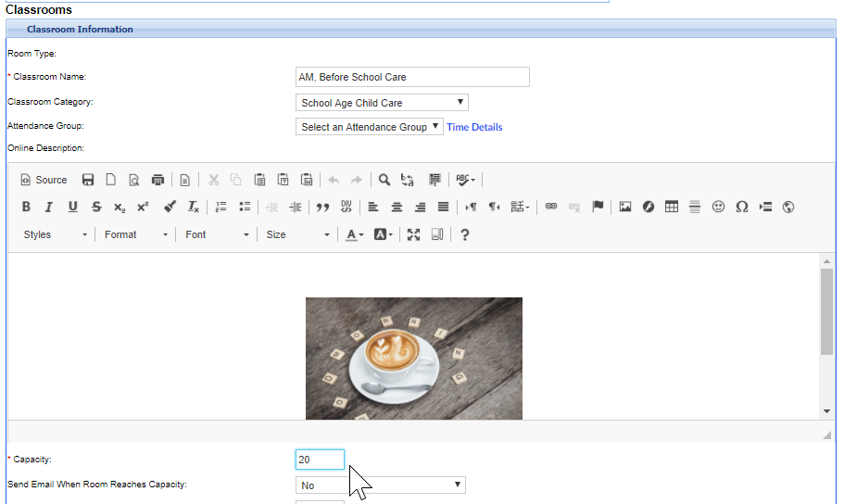This screenshot has width=844, height=504.
Task: Open the Preview icon in the editor
Action: (134, 180)
